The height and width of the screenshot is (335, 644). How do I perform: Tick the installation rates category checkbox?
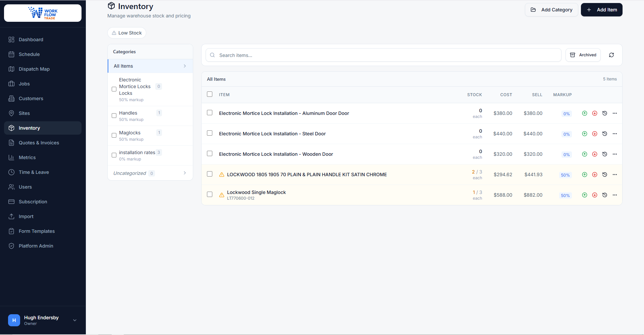click(x=114, y=155)
